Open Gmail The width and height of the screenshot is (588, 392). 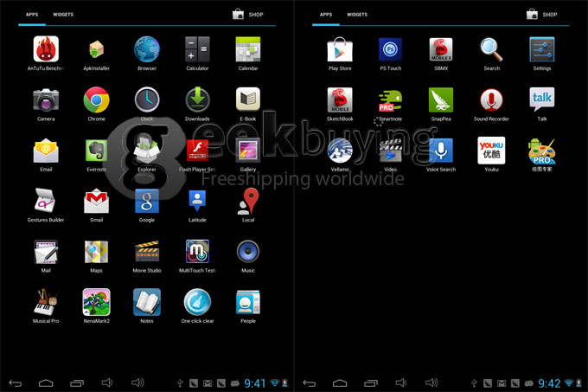pos(96,201)
